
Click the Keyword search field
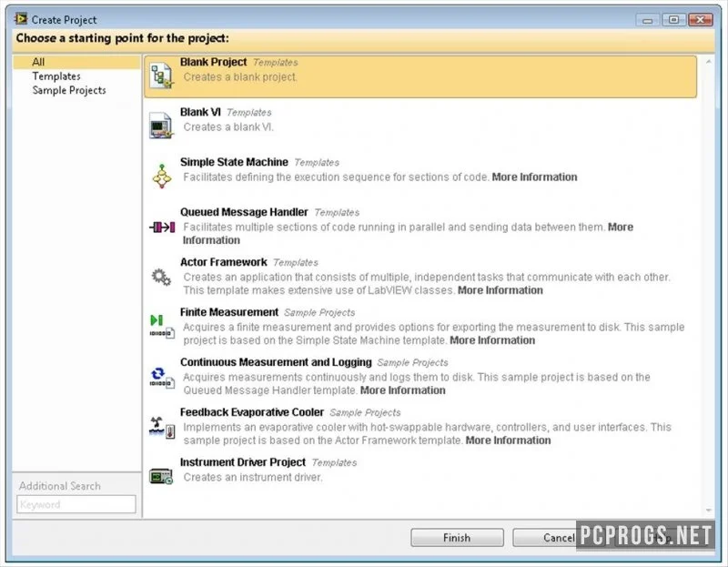76,504
